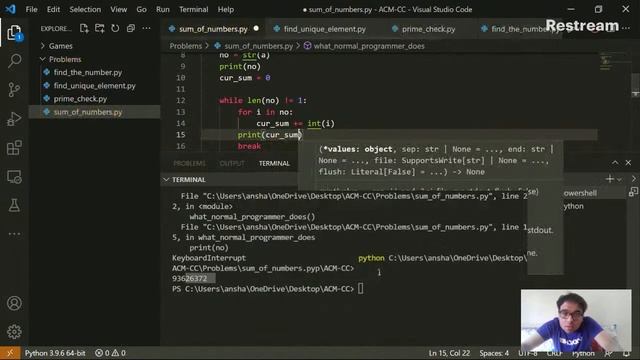Open the Selection menu
This screenshot has height=360, width=640.
coord(85,9)
